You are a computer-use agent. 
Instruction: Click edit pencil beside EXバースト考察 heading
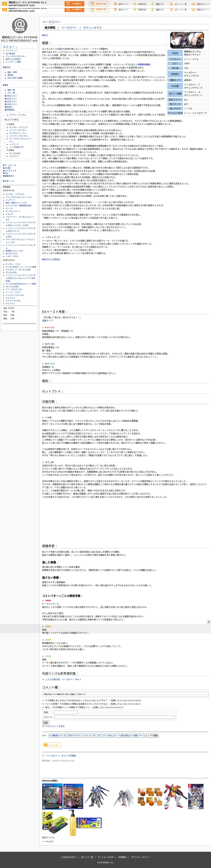coord(67,312)
